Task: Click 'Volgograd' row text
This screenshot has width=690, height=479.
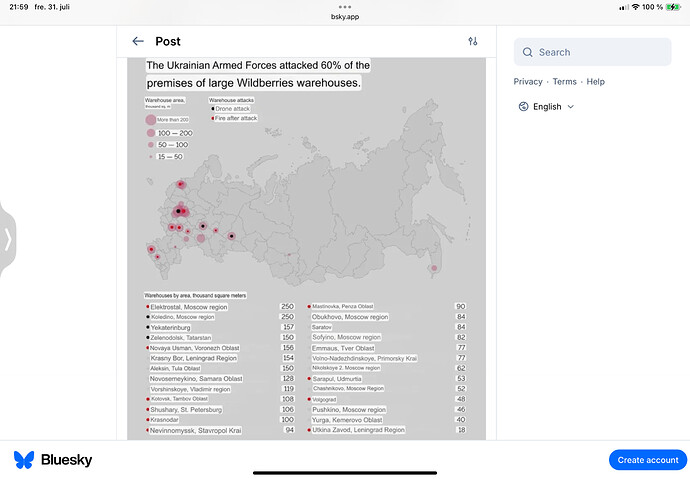Action: 324,399
